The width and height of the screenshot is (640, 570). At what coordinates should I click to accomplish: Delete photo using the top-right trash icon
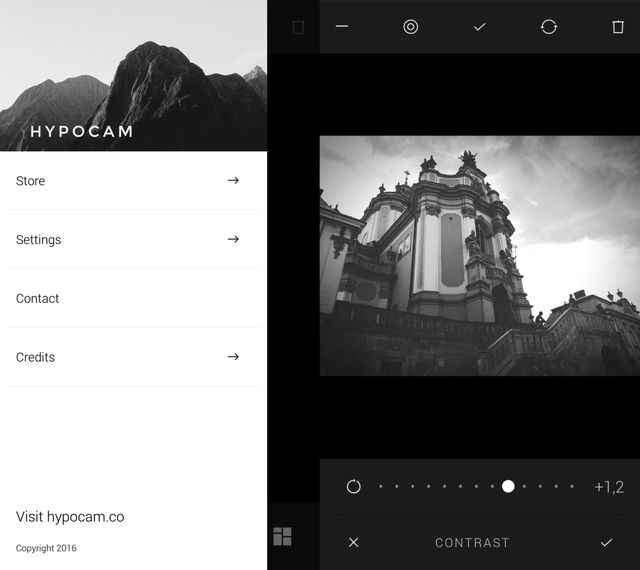coord(617,27)
